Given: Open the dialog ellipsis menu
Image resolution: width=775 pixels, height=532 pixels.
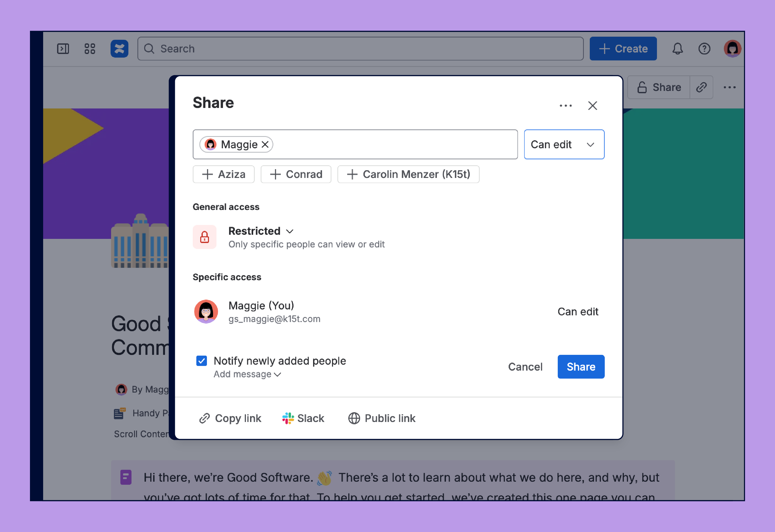Looking at the screenshot, I should point(565,105).
